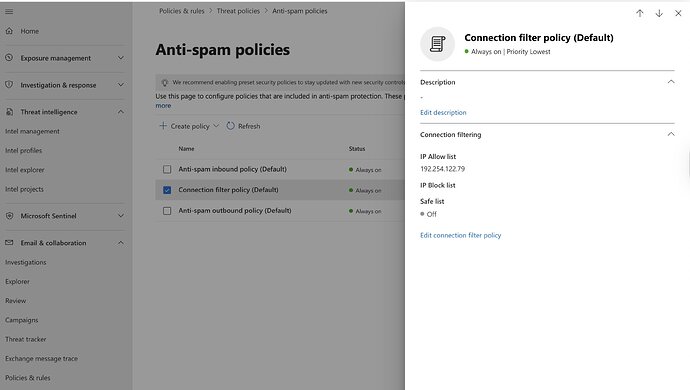Screen dimensions: 690x390
Task: Open Intel management
Action: [32, 131]
